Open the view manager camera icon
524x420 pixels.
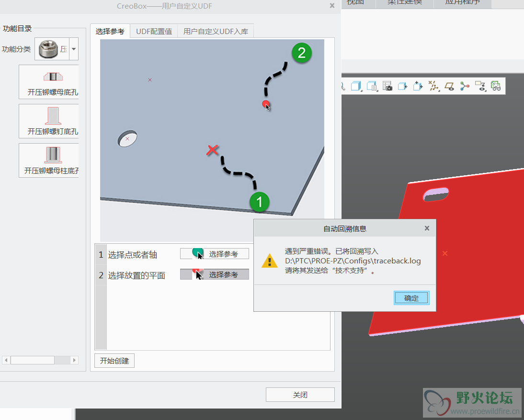[x=387, y=86]
